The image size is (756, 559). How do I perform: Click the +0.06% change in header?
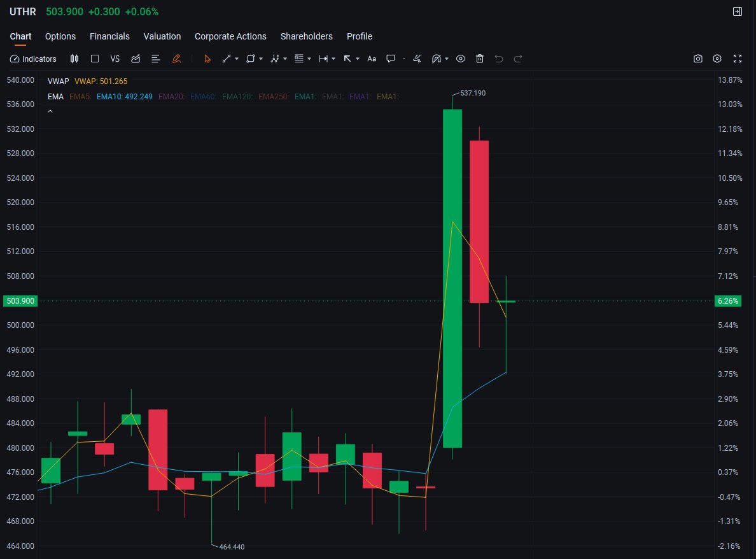click(x=142, y=11)
